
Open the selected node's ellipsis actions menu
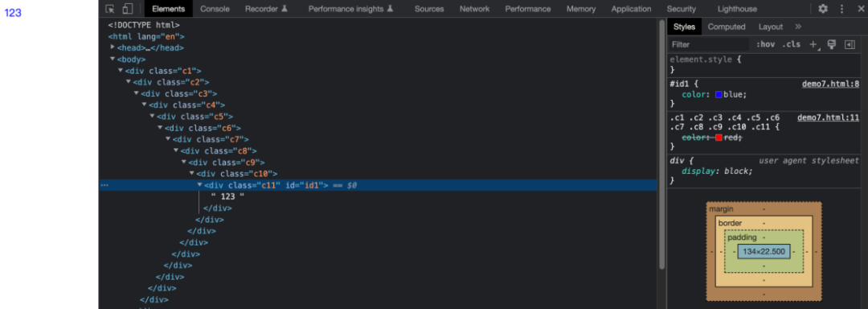pos(104,186)
